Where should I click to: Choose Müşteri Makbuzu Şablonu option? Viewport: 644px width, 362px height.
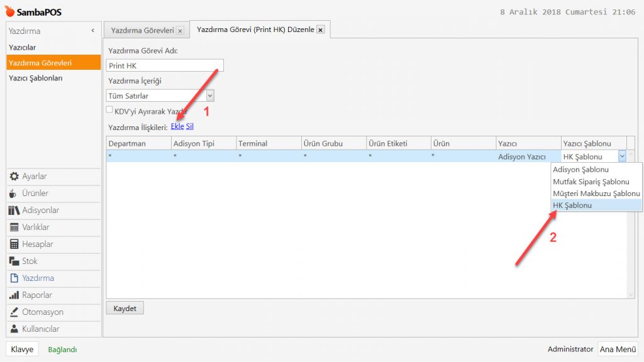point(596,194)
